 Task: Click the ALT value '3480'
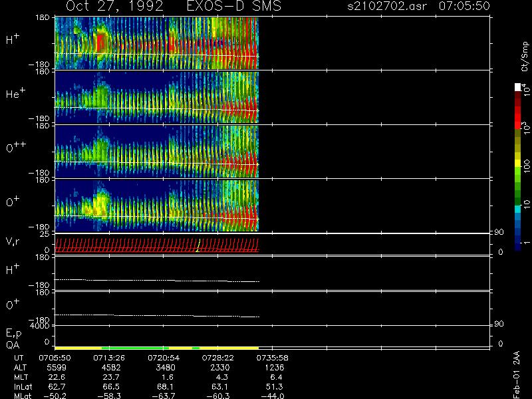(166, 368)
